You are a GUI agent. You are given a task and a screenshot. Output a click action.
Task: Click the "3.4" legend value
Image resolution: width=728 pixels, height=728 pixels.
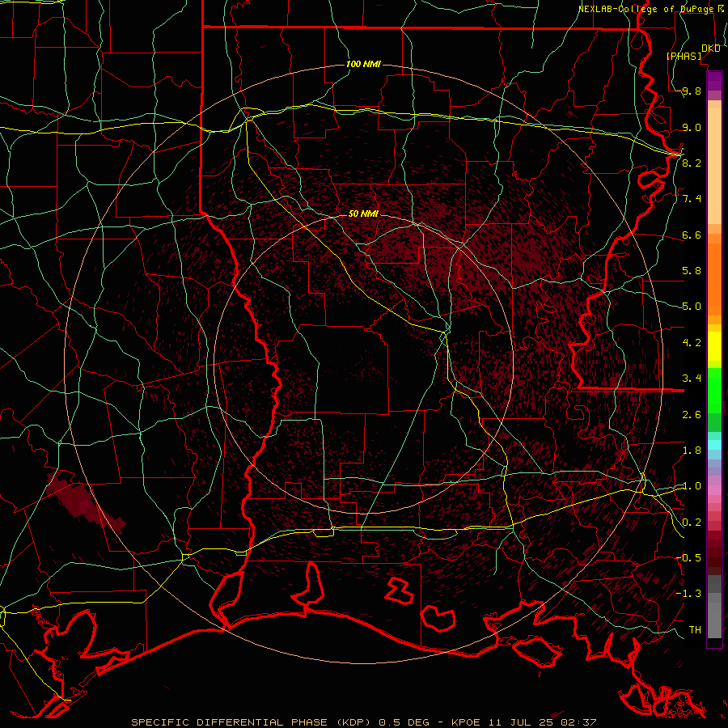tap(692, 379)
